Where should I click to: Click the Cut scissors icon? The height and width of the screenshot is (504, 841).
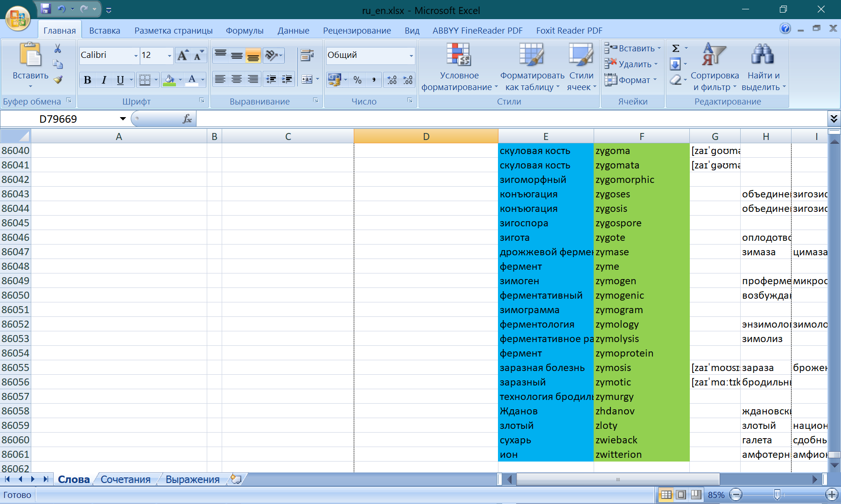58,49
